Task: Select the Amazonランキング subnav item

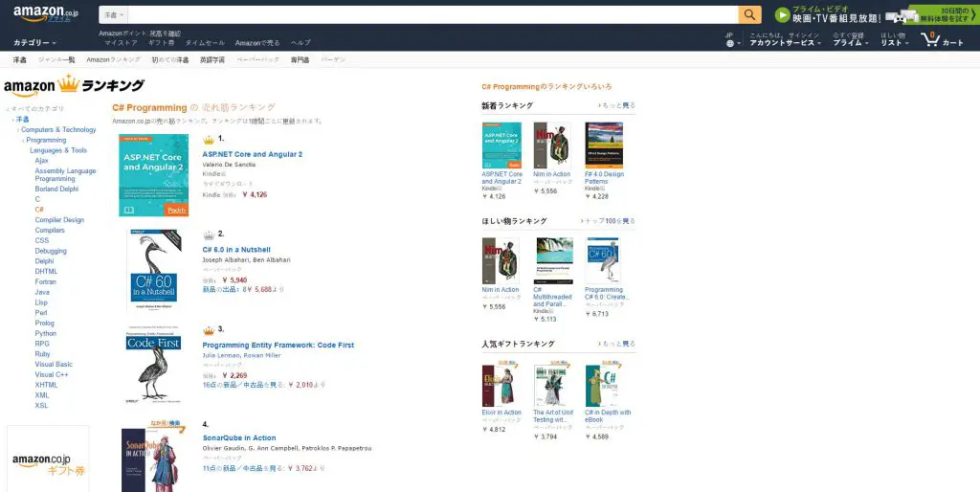Action: point(113,60)
